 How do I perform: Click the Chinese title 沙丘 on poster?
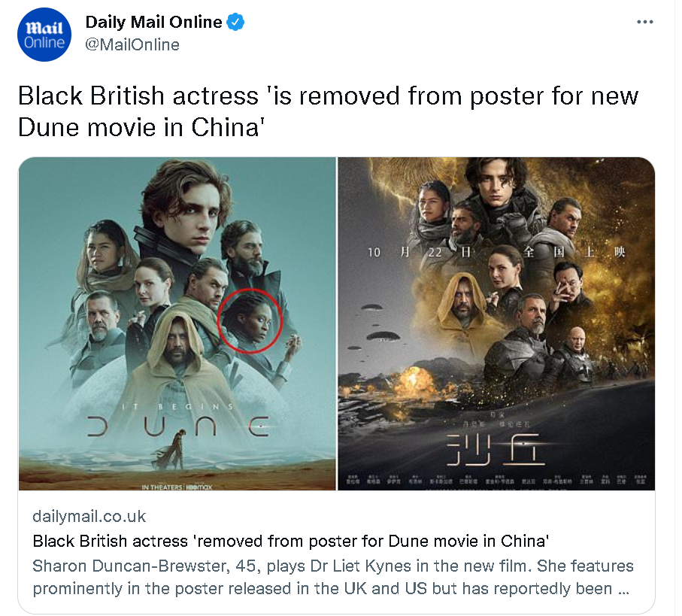pyautogui.click(x=496, y=449)
